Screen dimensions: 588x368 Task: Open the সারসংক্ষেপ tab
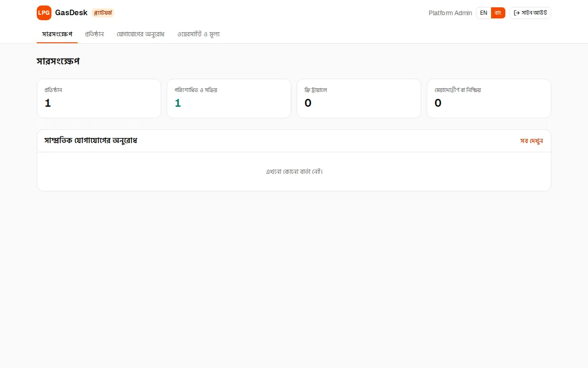point(57,34)
